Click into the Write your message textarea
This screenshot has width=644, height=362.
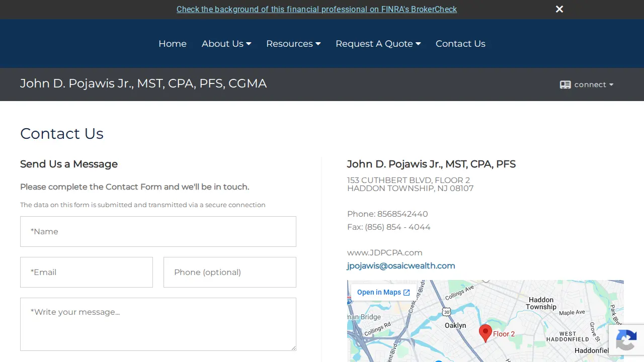coord(158,324)
